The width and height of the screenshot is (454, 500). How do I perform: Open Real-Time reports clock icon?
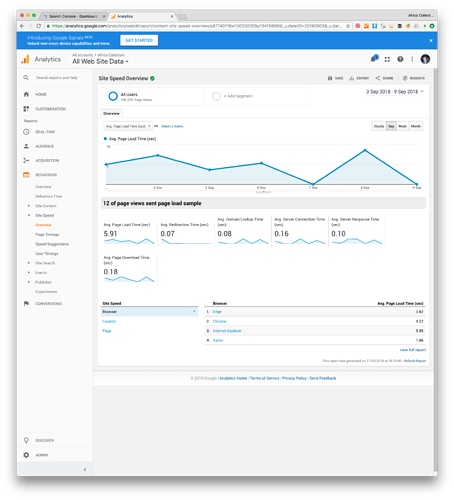[26, 132]
